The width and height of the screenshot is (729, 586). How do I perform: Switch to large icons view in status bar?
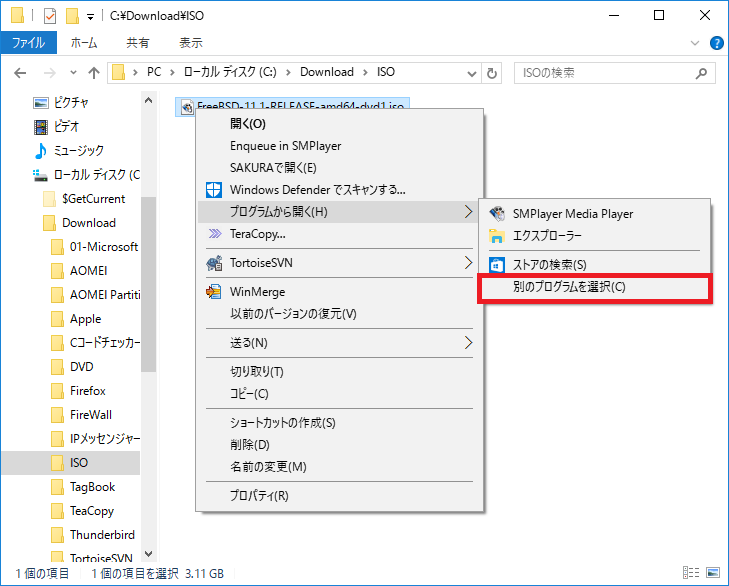pyautogui.click(x=713, y=573)
